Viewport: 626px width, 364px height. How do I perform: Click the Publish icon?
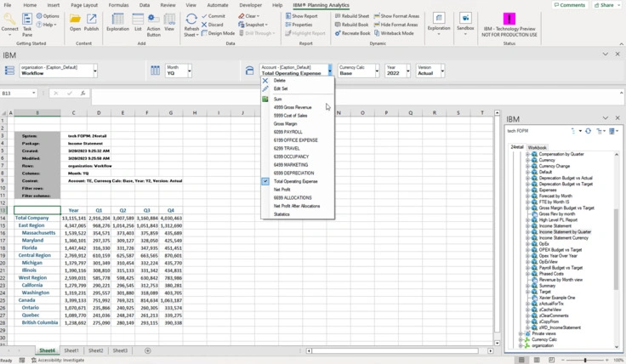(91, 22)
